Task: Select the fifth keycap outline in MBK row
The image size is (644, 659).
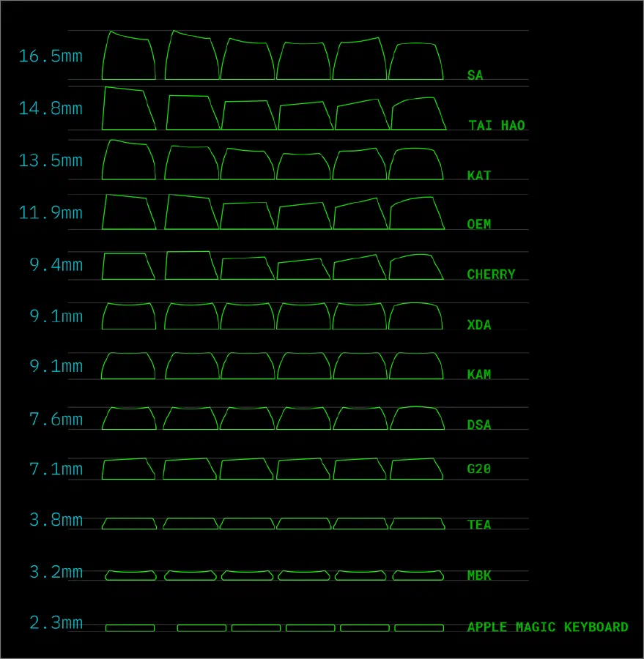Action: tap(360, 576)
